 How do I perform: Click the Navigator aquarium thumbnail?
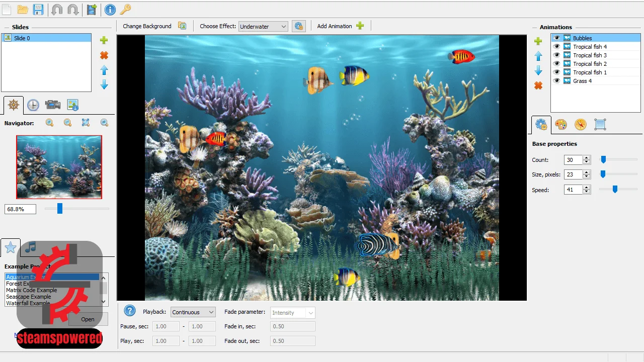59,167
